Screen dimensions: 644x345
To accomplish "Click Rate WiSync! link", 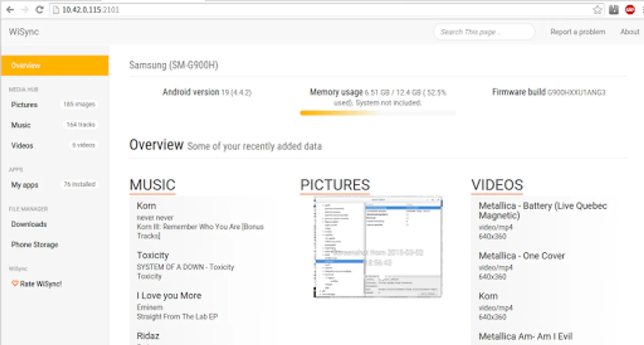I will click(x=41, y=284).
